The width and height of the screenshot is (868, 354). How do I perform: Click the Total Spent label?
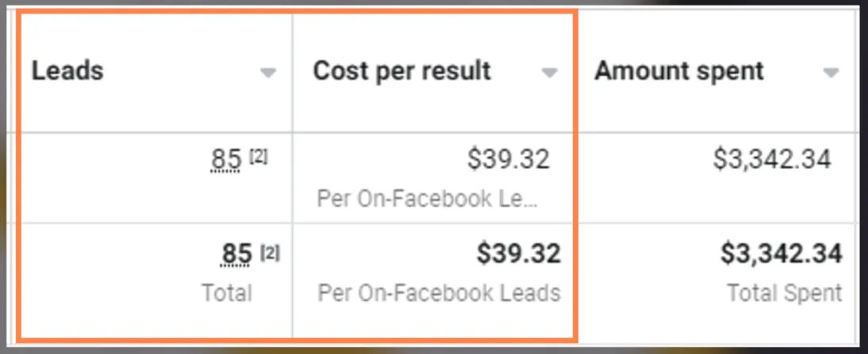[785, 293]
